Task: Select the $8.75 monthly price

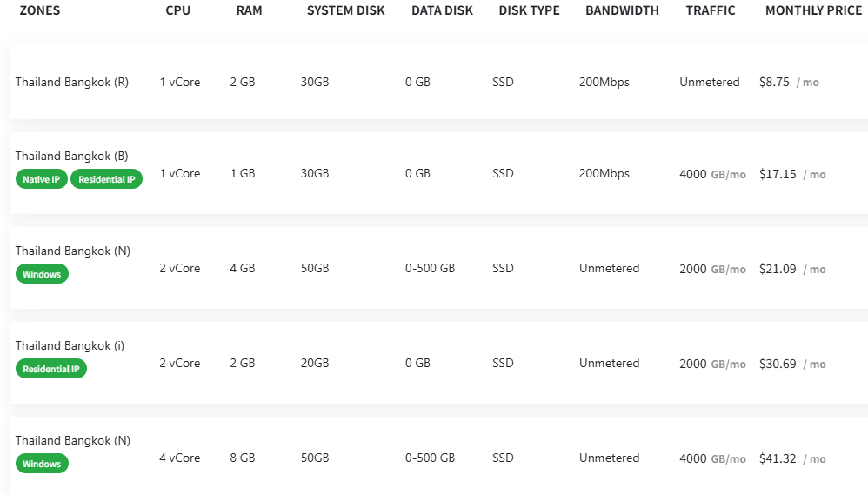Action: (x=774, y=82)
